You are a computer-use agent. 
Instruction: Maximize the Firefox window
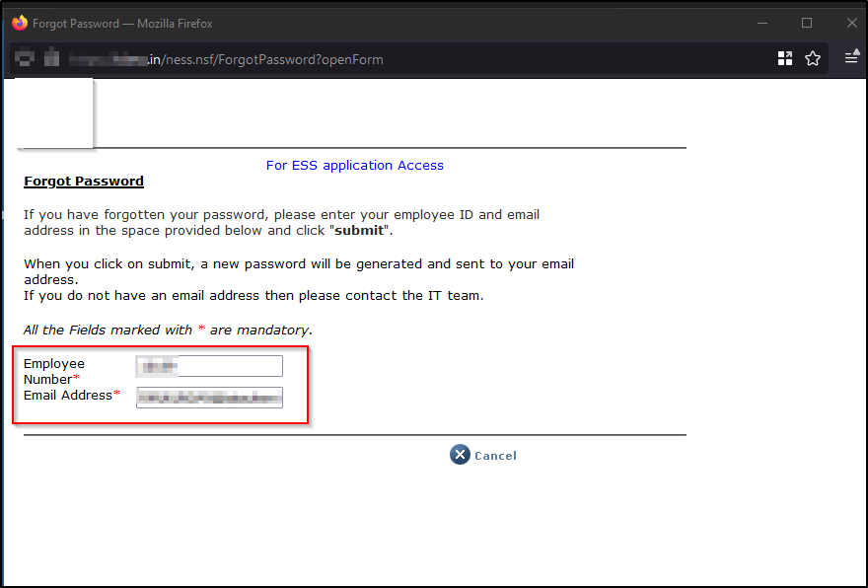[x=807, y=23]
